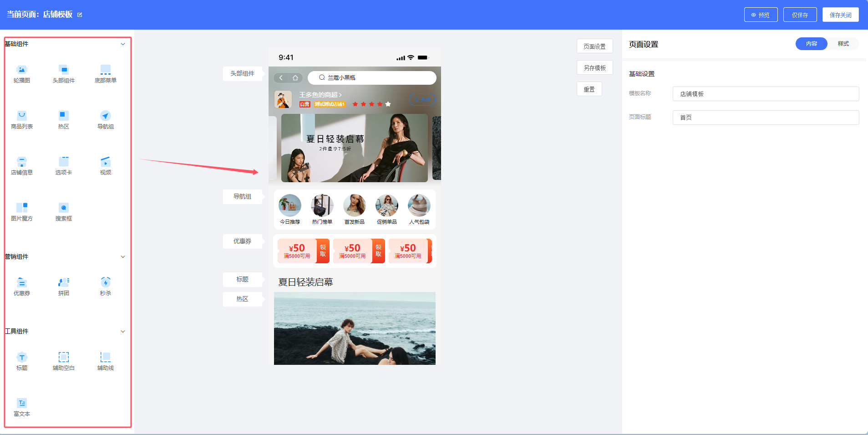868x435 pixels.
Task: Select the 热区 hotspot component icon
Action: point(64,116)
